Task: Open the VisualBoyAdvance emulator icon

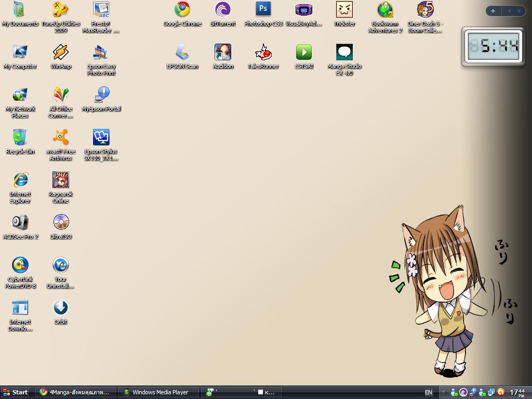Action: pyautogui.click(x=303, y=14)
